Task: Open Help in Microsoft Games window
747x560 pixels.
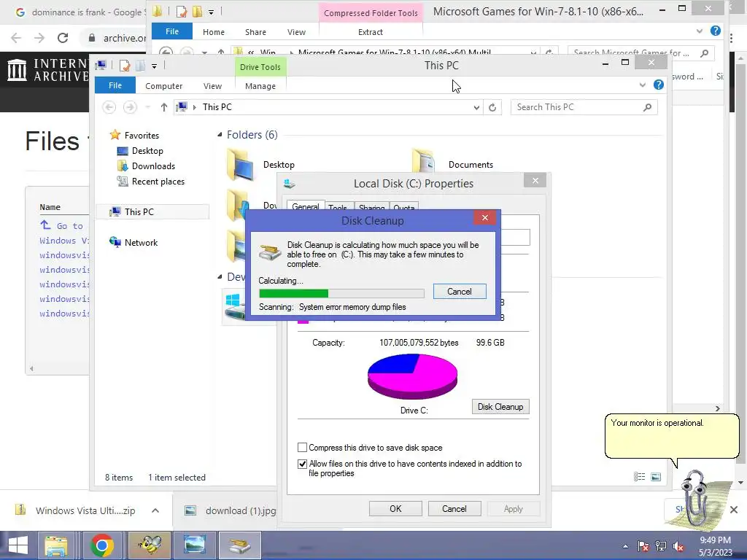Action: [x=715, y=31]
